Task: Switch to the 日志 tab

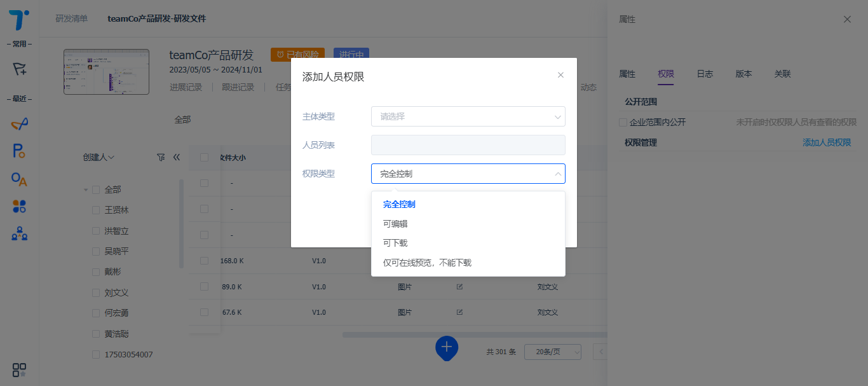Action: [x=705, y=74]
